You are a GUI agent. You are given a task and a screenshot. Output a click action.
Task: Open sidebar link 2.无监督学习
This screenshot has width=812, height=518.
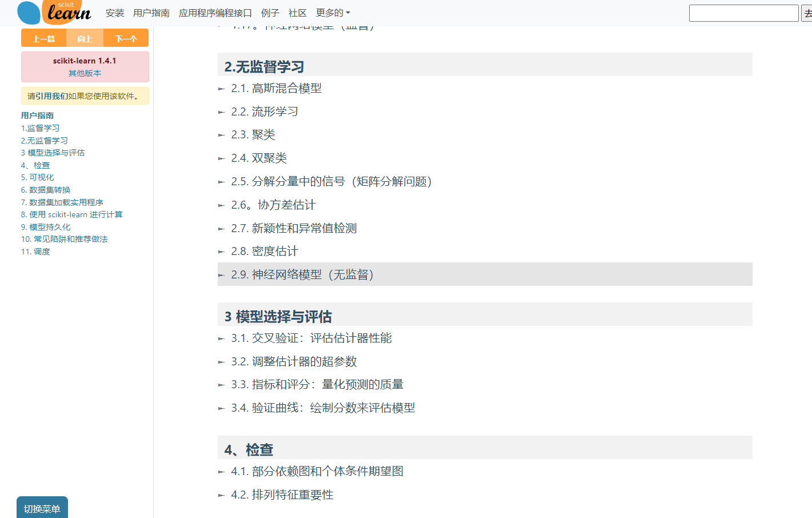[45, 141]
